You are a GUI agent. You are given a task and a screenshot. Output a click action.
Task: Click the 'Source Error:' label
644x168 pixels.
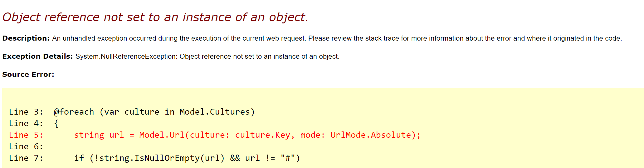coord(28,75)
